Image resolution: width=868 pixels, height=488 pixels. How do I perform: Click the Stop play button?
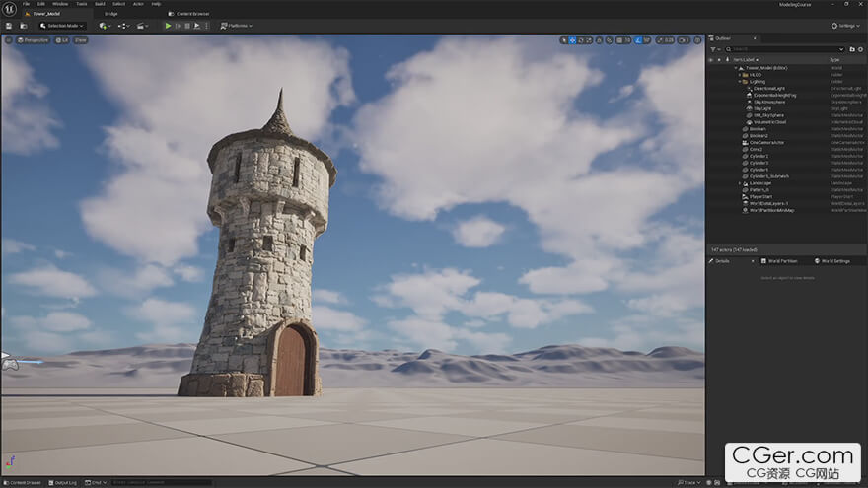(187, 26)
